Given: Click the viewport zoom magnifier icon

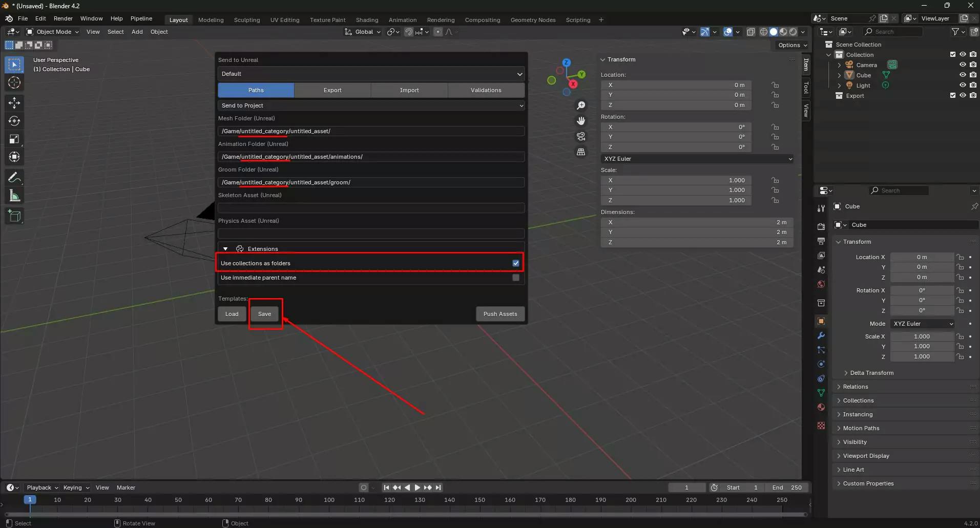Looking at the screenshot, I should pyautogui.click(x=581, y=105).
